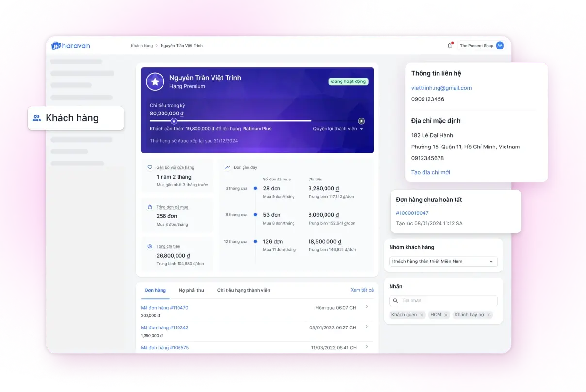Click the trend chart icon next to Đơn gần đây
Viewport: 586px width, 392px height.
[x=227, y=166]
